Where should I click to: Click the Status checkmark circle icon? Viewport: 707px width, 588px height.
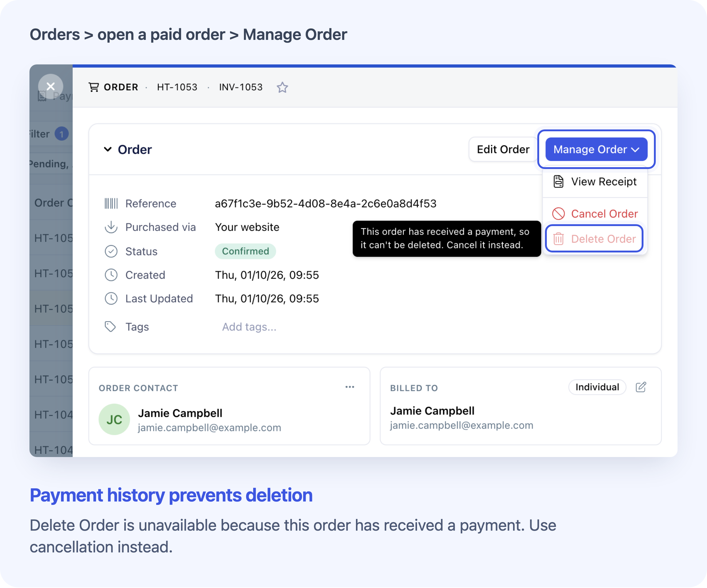111,252
